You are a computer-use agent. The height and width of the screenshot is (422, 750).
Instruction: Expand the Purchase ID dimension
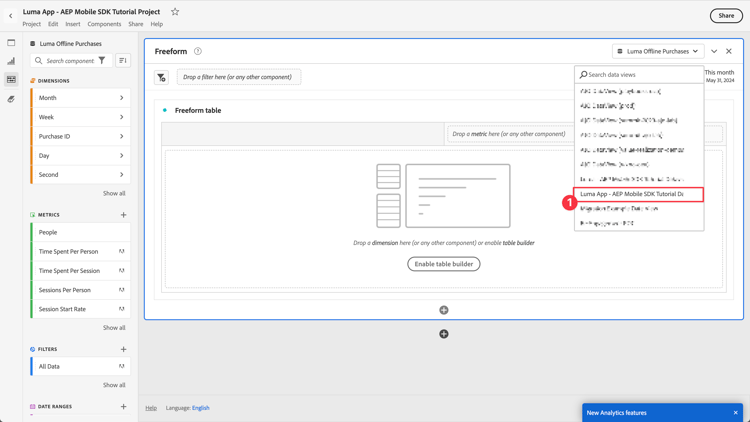121,136
